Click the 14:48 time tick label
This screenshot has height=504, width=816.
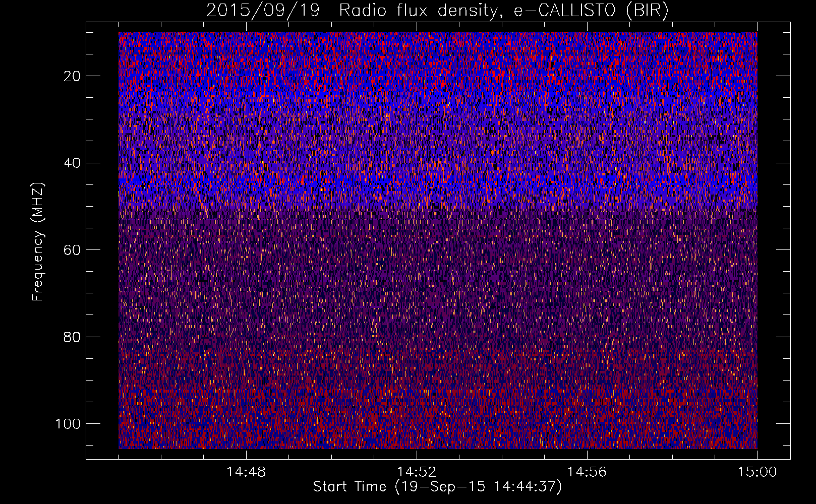click(246, 472)
